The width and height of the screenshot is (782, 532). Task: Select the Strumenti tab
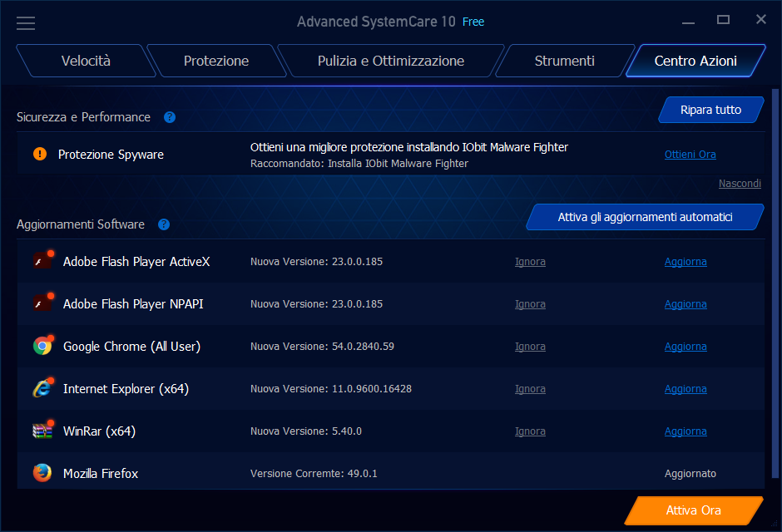pos(565,61)
